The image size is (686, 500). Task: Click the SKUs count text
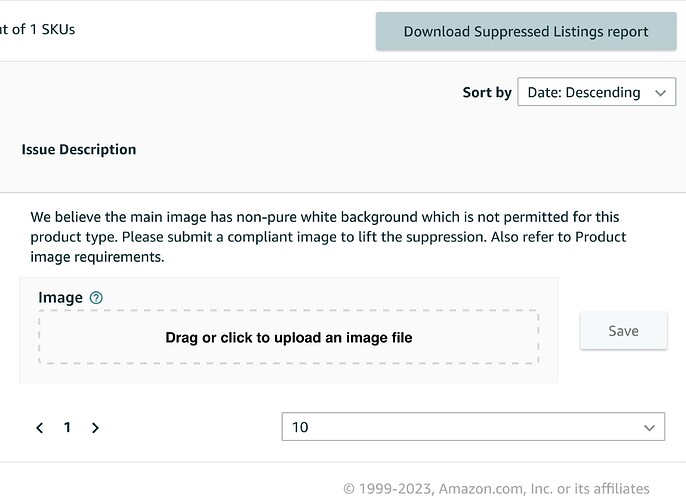37,29
